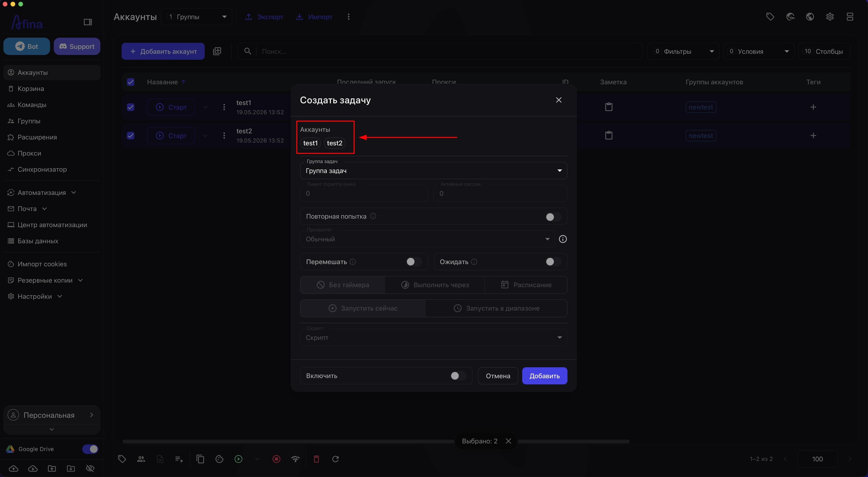Viewport: 868px width, 477px height.
Task: Open the Группа задач dropdown
Action: click(x=433, y=171)
